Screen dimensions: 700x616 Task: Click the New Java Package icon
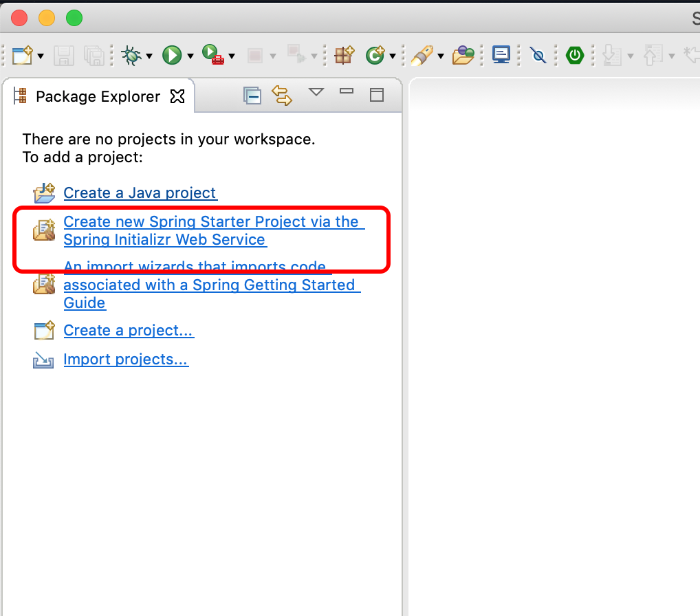(344, 56)
